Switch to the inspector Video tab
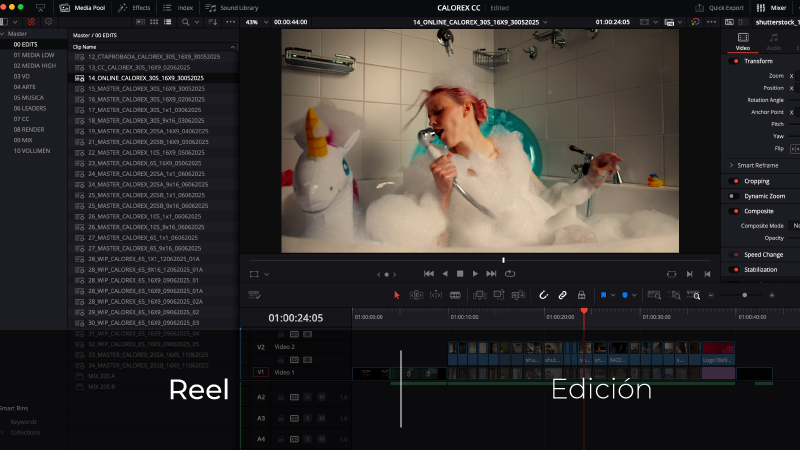Viewport: 800px width, 450px height. coord(743,41)
